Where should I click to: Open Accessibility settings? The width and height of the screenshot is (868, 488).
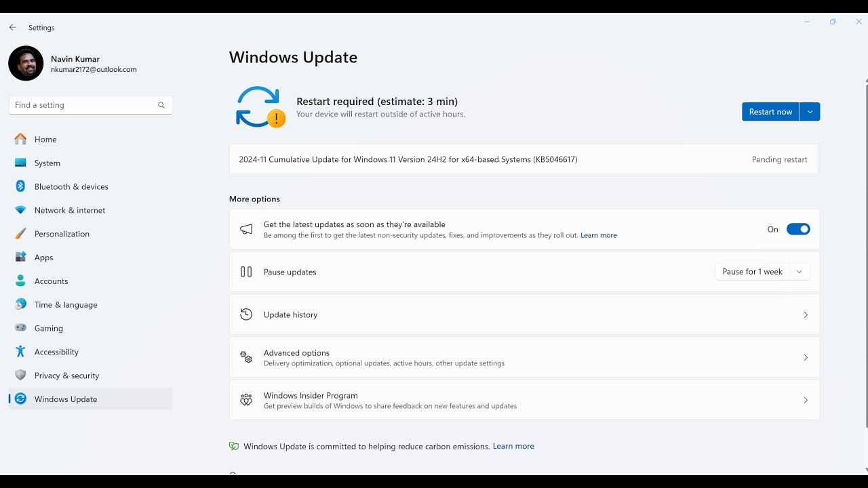click(90, 352)
